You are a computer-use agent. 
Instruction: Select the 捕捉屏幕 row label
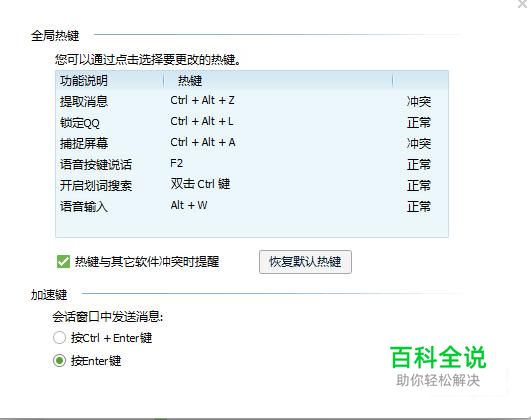click(84, 143)
